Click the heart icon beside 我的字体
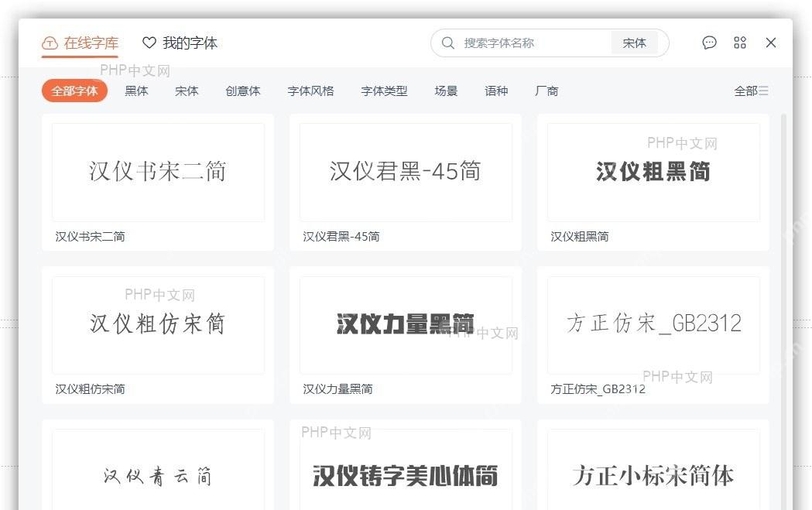The width and height of the screenshot is (812, 510). coord(149,43)
